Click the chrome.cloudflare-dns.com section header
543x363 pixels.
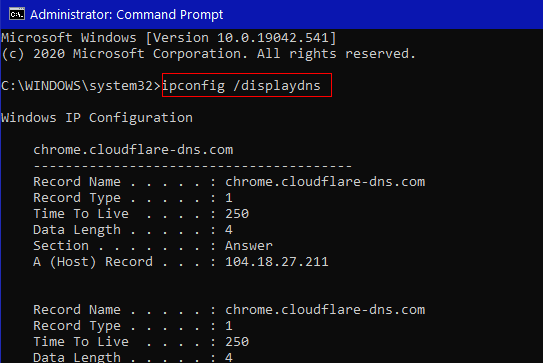[133, 150]
